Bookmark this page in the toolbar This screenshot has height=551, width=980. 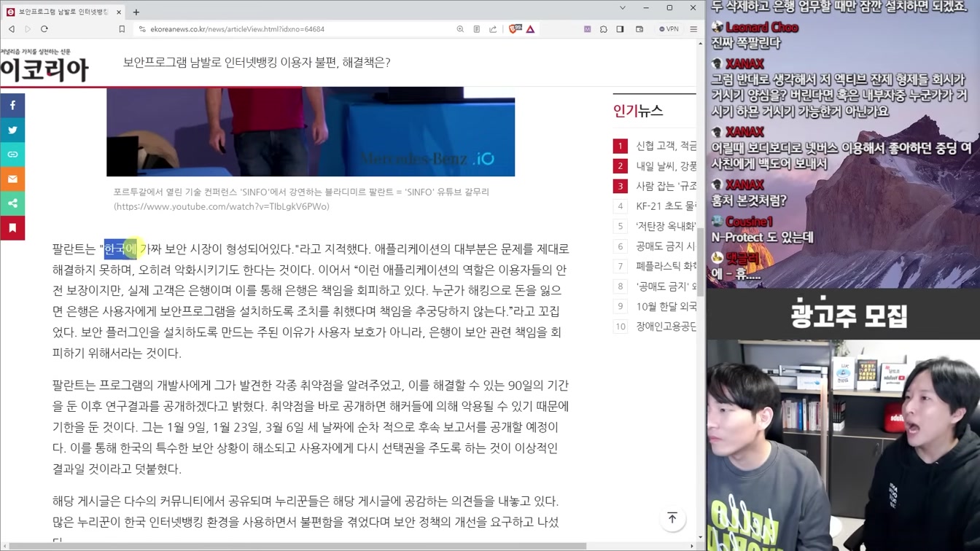(122, 29)
